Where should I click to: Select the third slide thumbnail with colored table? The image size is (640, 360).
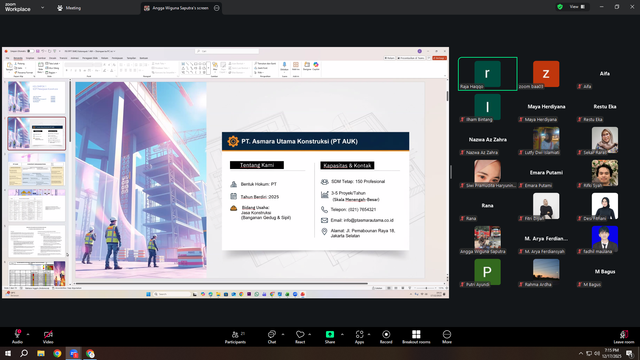tap(36, 169)
